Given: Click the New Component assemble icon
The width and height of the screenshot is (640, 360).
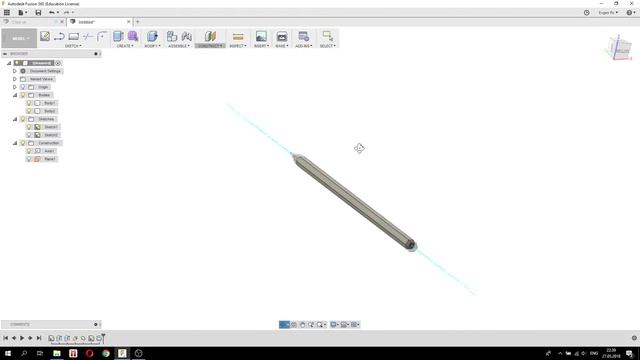Looking at the screenshot, I should point(172,36).
